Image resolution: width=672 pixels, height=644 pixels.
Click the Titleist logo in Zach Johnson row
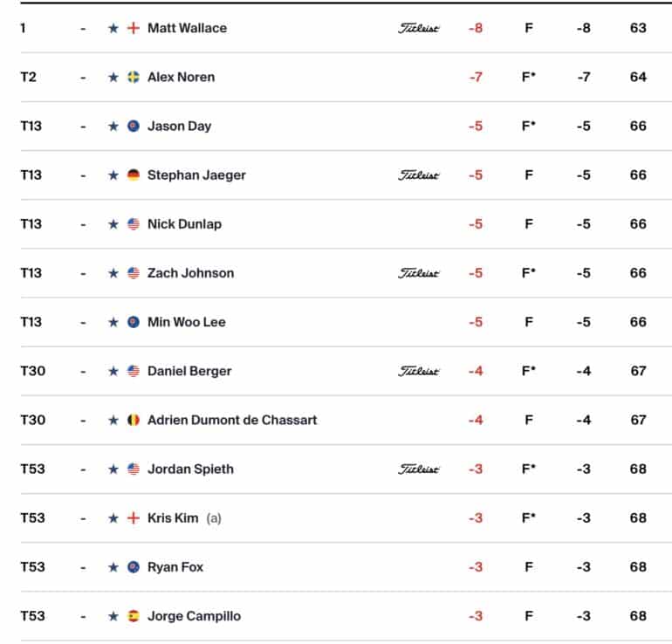click(418, 273)
